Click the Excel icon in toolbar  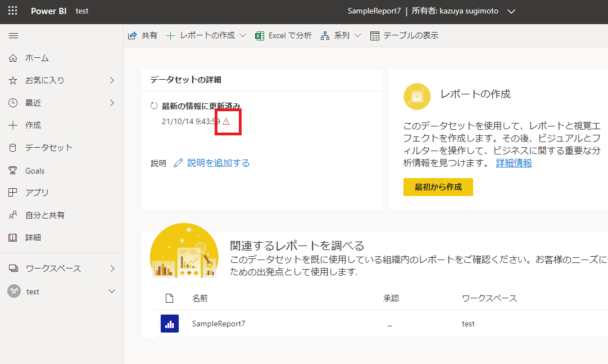(260, 35)
